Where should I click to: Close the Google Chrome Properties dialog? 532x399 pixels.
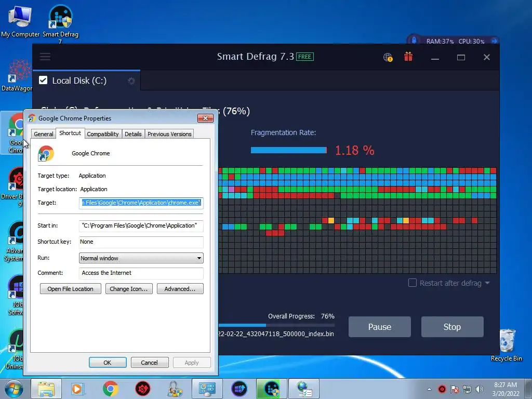pos(205,118)
